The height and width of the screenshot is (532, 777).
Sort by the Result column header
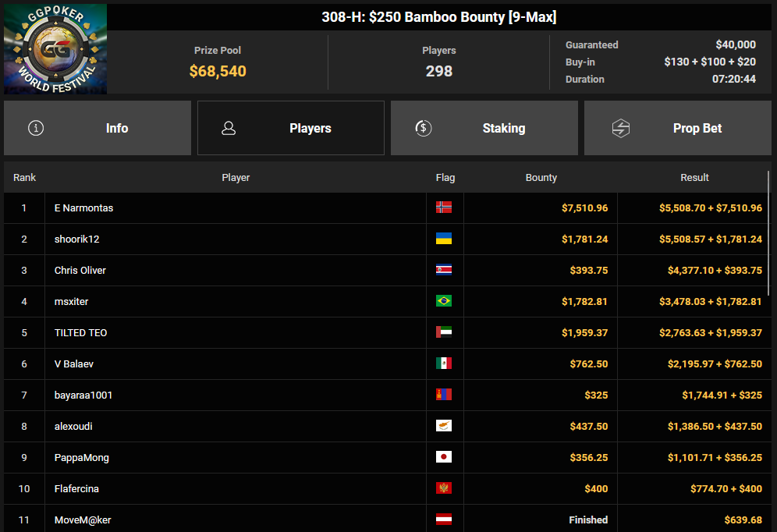[694, 177]
